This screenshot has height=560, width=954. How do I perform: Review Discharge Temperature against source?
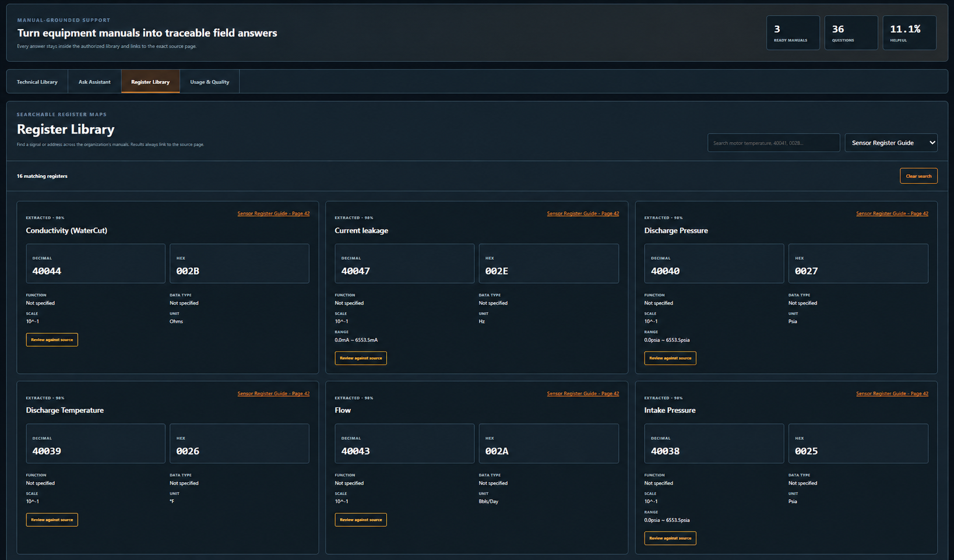tap(52, 520)
